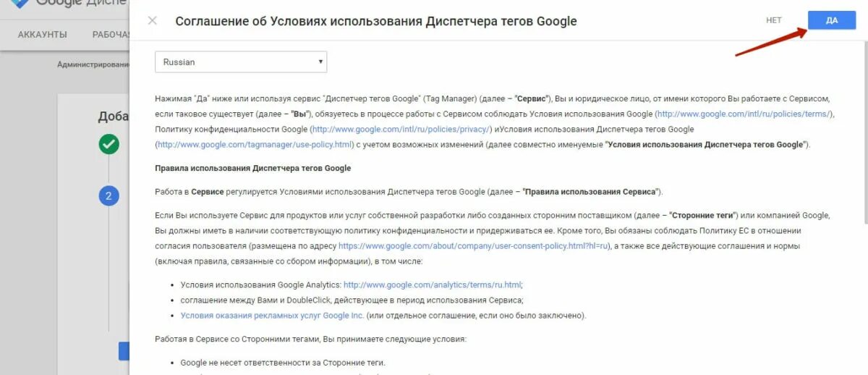
Task: Accept the agreement with the ДА button
Action: (x=832, y=20)
